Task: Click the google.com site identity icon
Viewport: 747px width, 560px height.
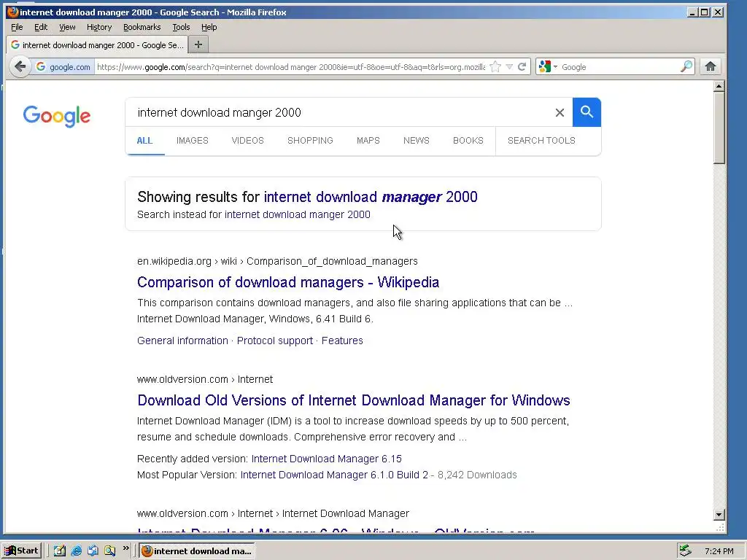Action: (63, 66)
